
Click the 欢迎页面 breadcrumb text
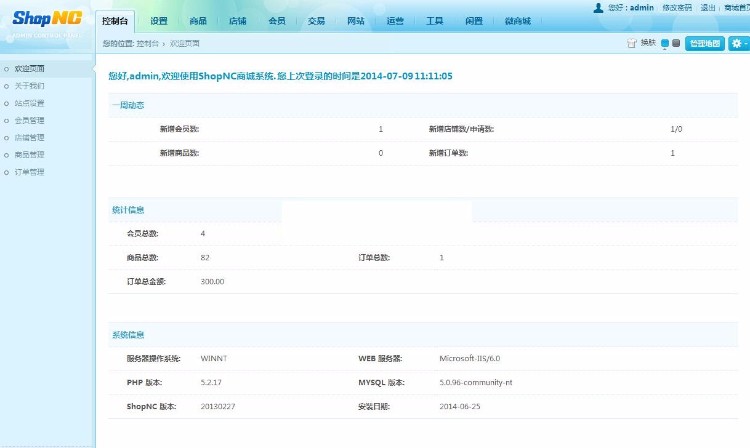(184, 44)
